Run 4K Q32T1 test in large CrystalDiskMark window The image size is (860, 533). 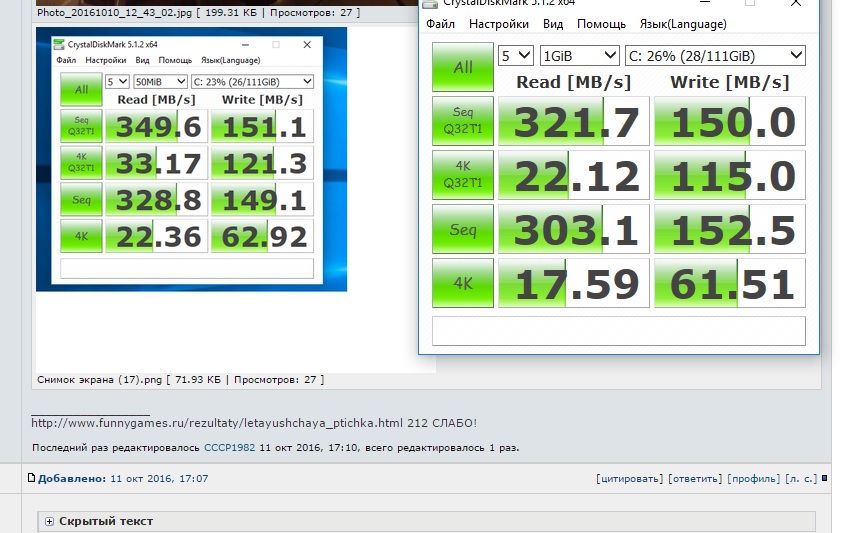click(462, 174)
